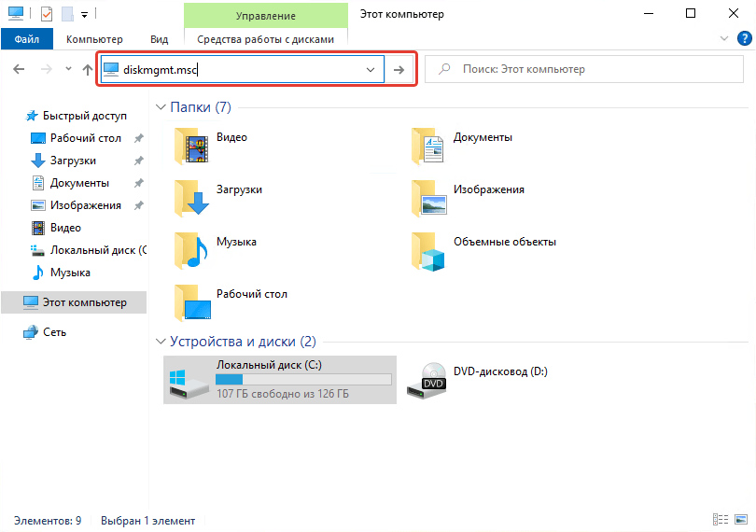Click the search magnifier icon
This screenshot has width=756, height=532.
444,69
